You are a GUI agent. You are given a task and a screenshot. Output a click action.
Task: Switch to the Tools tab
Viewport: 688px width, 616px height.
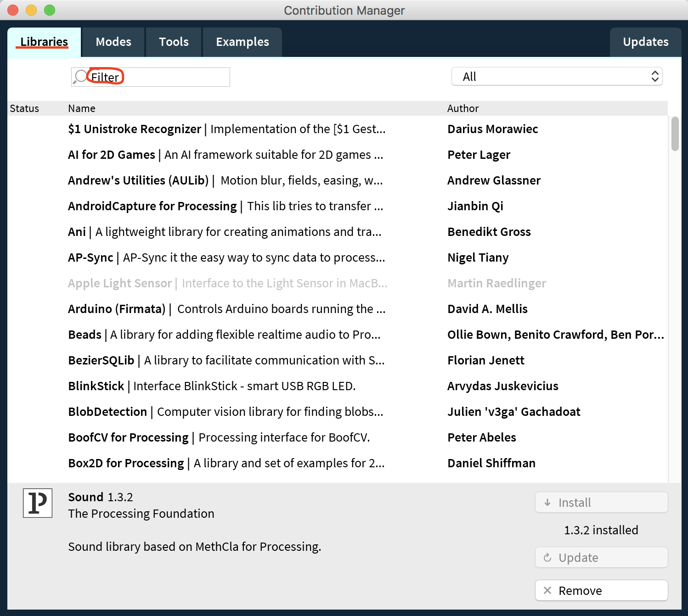click(174, 42)
